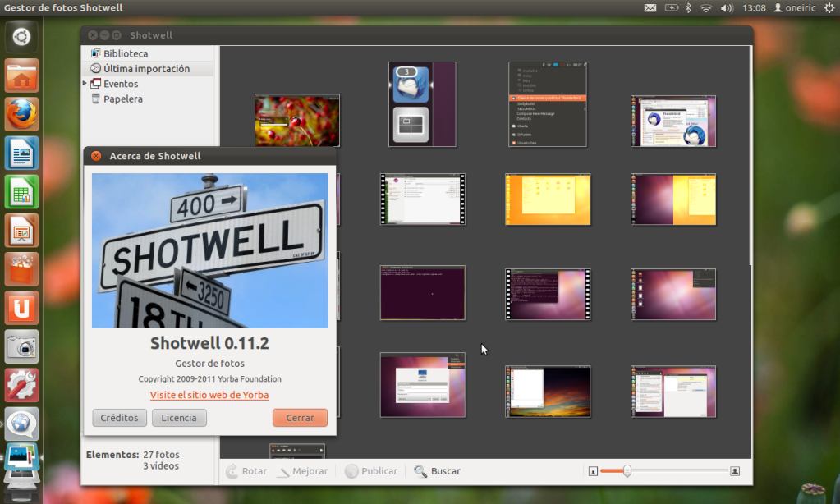Open Ubuntu Software Center in launcher
This screenshot has height=504, width=840.
coord(21,270)
